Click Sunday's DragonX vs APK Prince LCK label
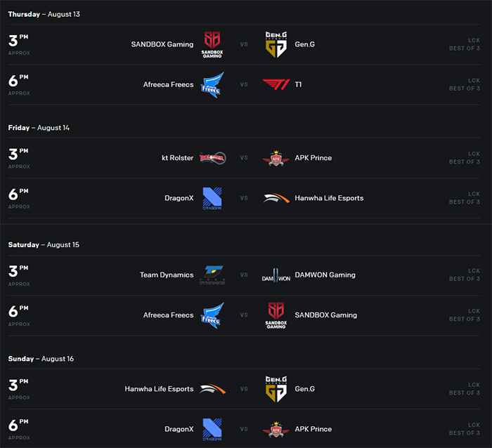The image size is (492, 448). 474,425
